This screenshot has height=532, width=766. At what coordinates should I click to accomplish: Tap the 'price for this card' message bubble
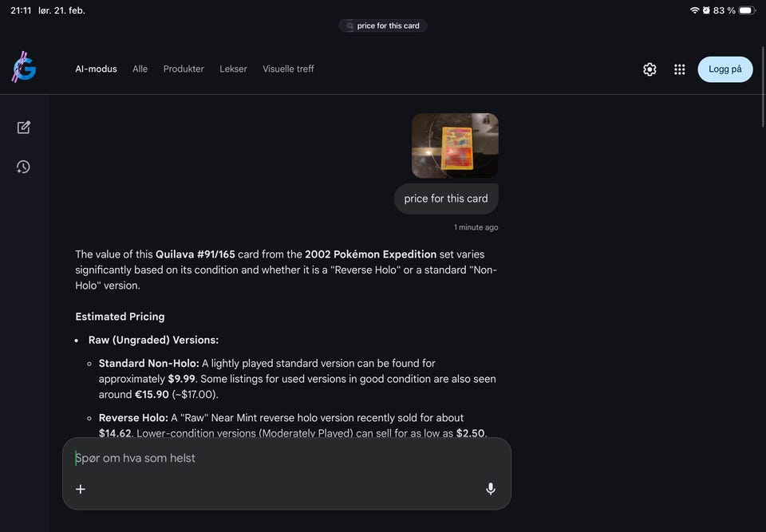pos(446,199)
